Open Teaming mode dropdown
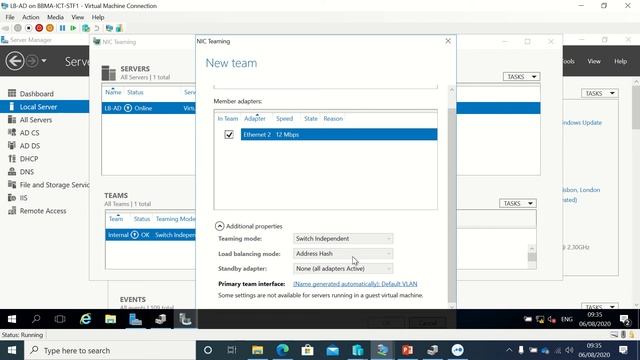This screenshot has width=640, height=360. click(343, 238)
